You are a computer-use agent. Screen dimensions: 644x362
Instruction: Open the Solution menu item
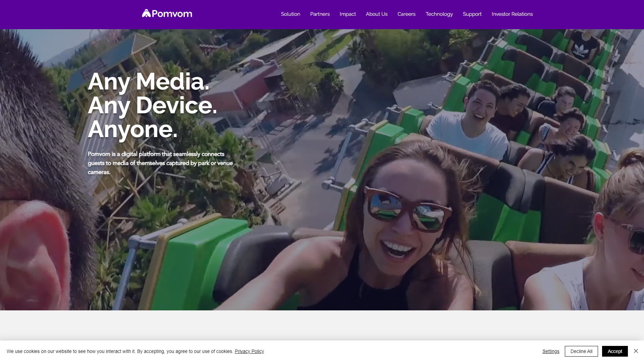pyautogui.click(x=290, y=14)
